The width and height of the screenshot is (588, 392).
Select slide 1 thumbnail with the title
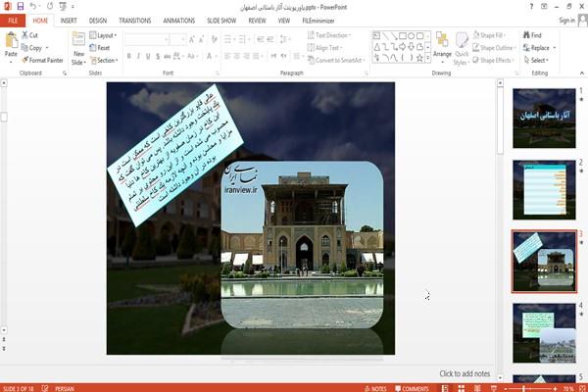[544, 119]
